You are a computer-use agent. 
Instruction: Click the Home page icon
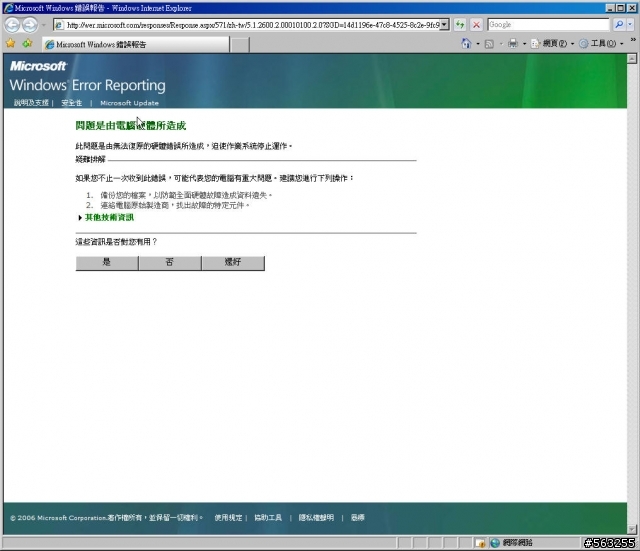tap(466, 43)
